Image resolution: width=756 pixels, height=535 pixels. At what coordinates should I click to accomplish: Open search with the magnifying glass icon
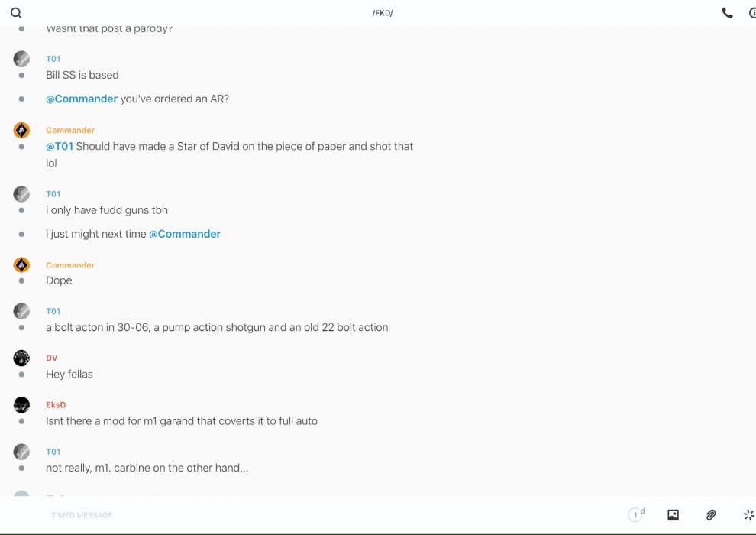coord(16,13)
